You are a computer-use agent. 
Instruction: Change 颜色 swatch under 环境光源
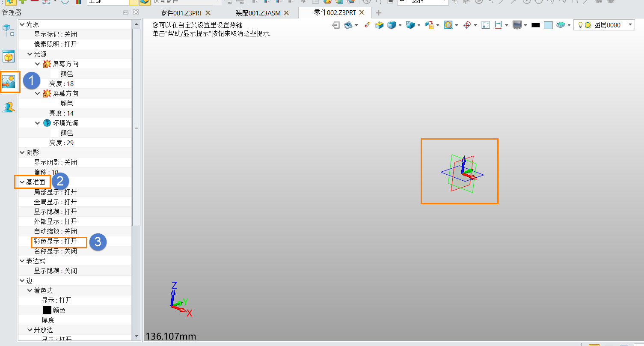pyautogui.click(x=55, y=133)
